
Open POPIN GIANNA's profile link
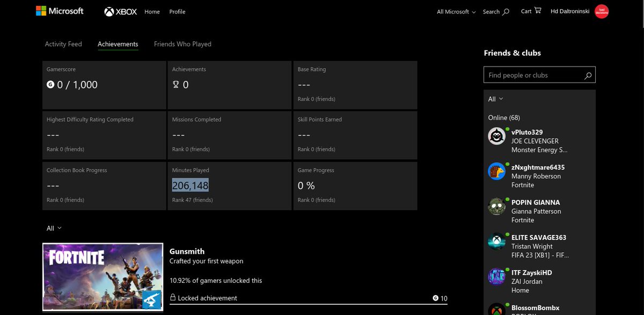click(536, 202)
